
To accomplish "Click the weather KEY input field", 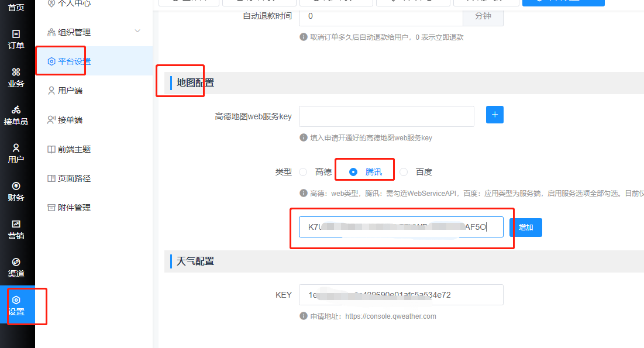I will tap(401, 295).
